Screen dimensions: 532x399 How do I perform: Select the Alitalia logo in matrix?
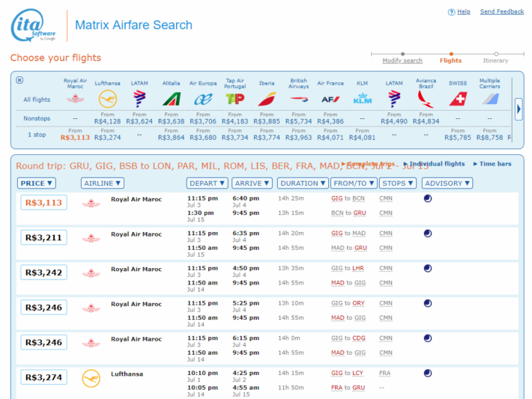pos(172,99)
